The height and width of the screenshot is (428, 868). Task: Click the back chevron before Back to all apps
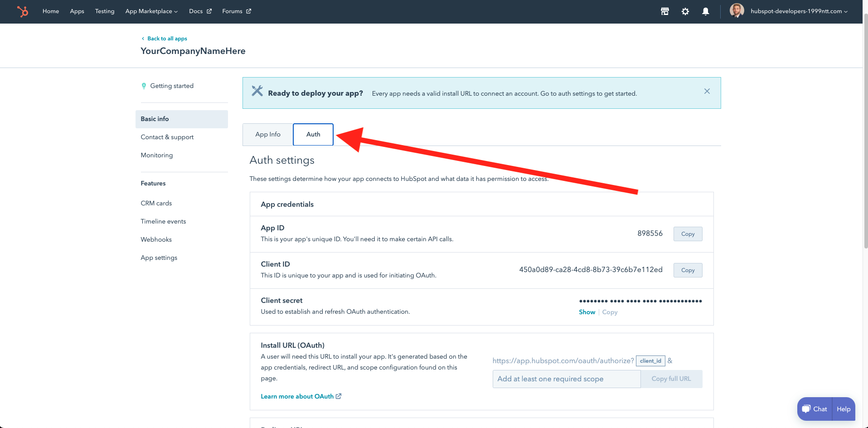tap(143, 39)
